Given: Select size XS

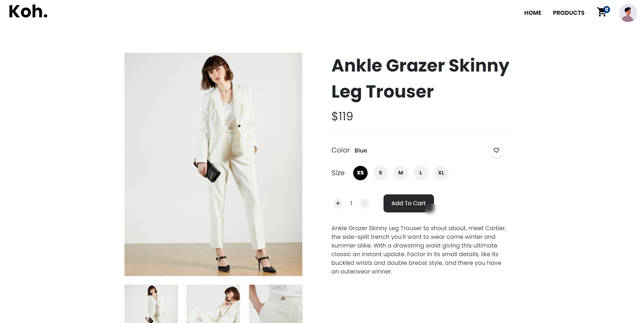Looking at the screenshot, I should 360,173.
